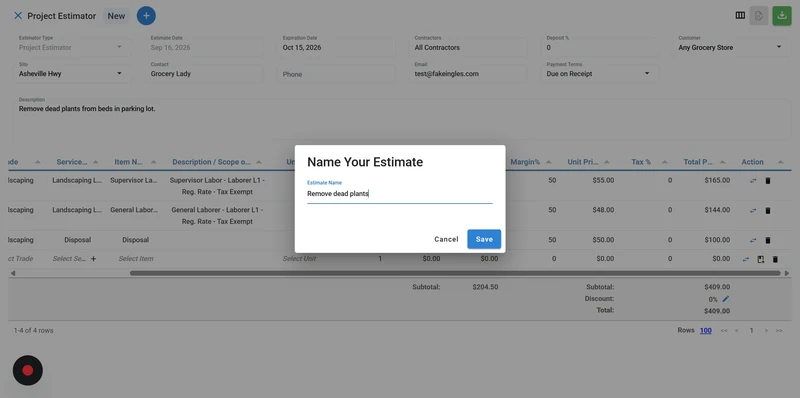The width and height of the screenshot is (800, 398).
Task: Click the New label button
Action: coord(116,16)
